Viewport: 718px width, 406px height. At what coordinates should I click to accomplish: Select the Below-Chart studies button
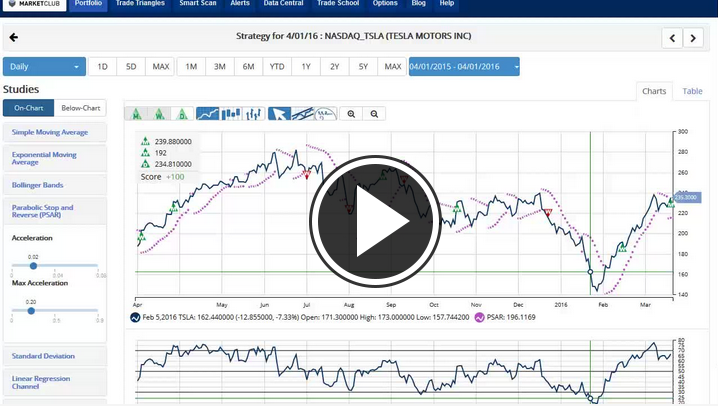(81, 107)
